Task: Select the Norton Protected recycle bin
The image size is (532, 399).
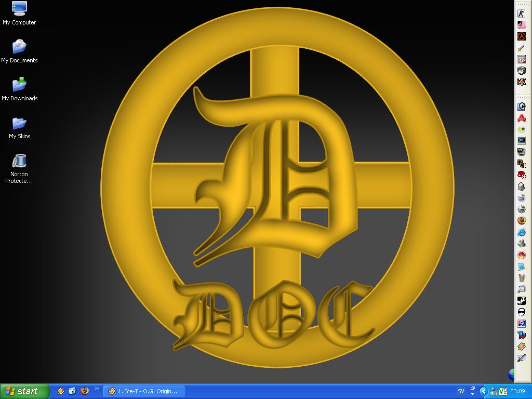Action: coord(19,169)
